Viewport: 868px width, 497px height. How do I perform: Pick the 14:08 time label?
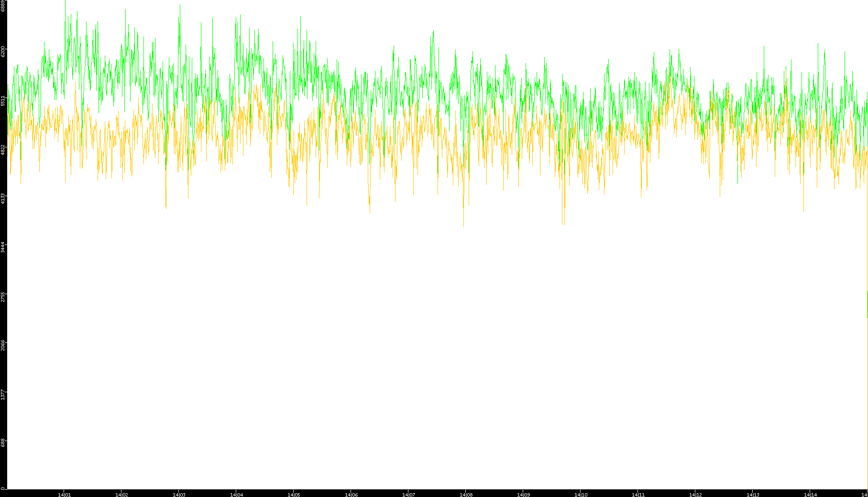(466, 495)
